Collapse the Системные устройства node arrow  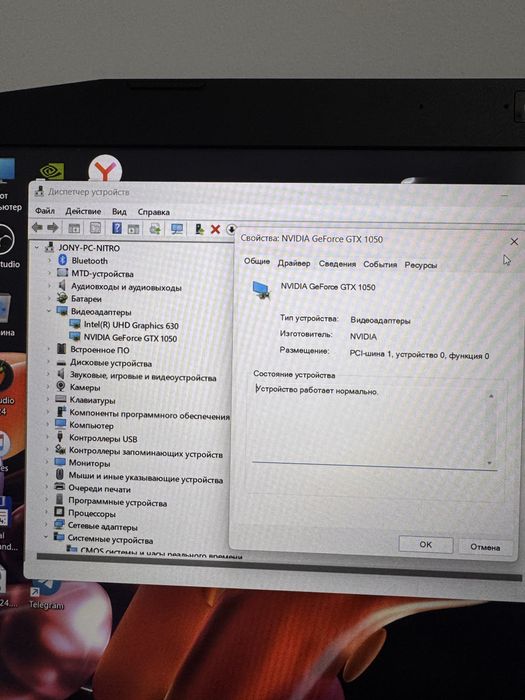[46, 538]
